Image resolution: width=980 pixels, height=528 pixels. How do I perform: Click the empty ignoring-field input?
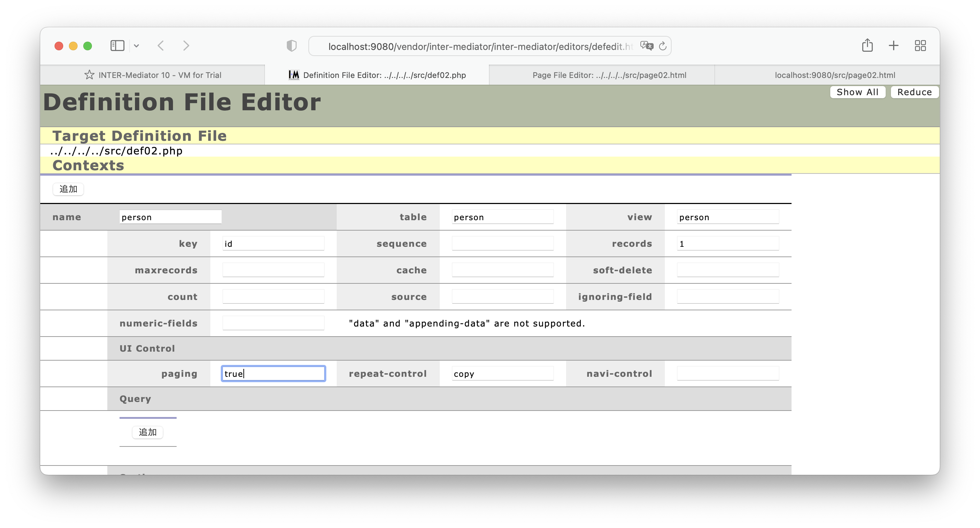(x=728, y=297)
